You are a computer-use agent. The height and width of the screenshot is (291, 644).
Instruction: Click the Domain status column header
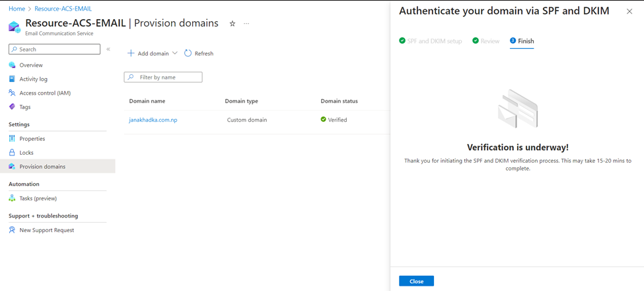[x=340, y=101]
